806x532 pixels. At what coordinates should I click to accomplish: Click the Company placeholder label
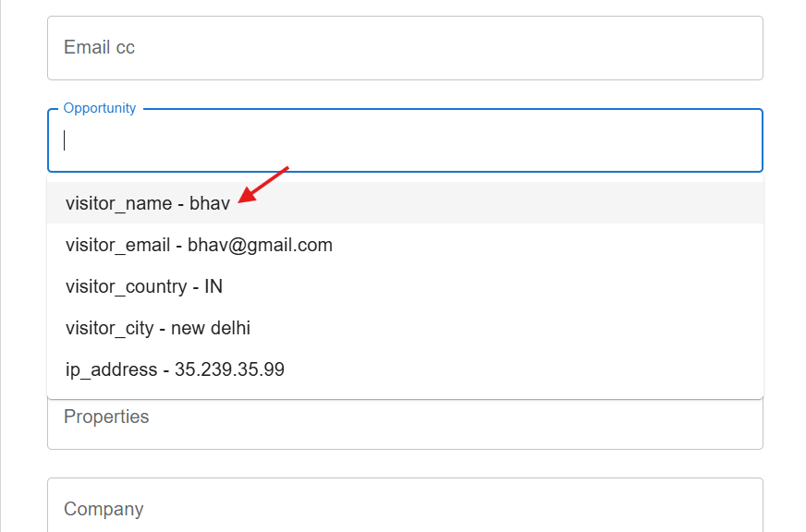104,509
